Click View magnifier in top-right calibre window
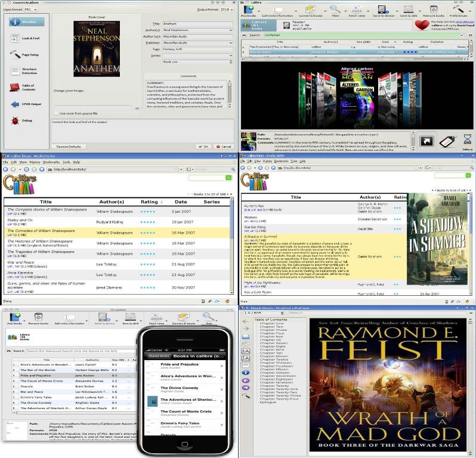476x458 pixels. click(335, 11)
